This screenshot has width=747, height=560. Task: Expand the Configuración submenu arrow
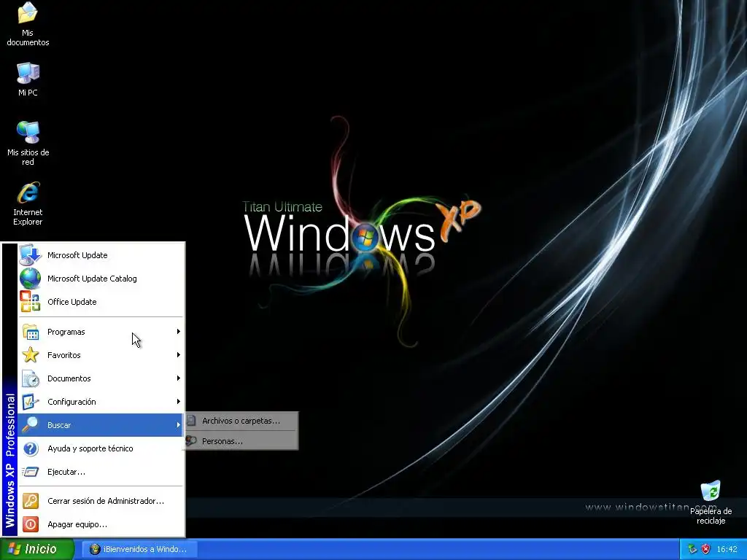[178, 402]
